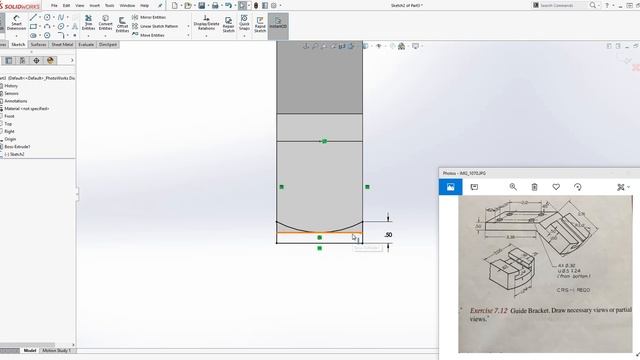Open Trim Entities dropdown arrow
This screenshot has width=640, height=360.
pos(88,36)
